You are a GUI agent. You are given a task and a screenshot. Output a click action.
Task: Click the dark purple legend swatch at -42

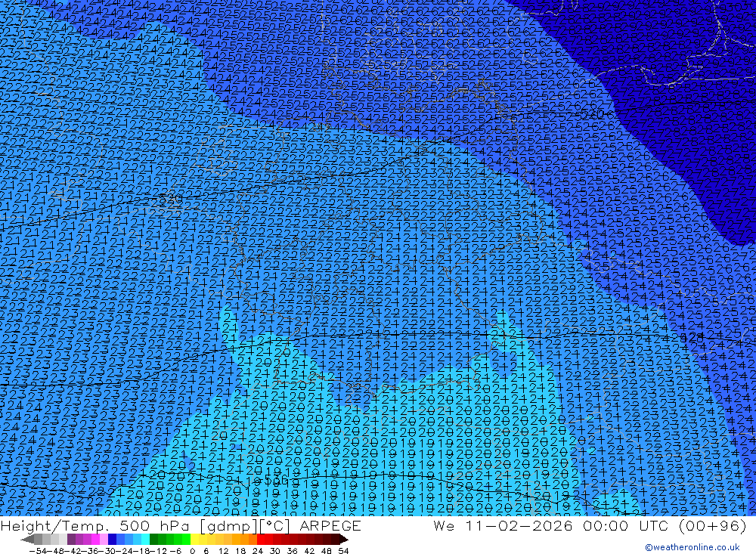coord(71,539)
